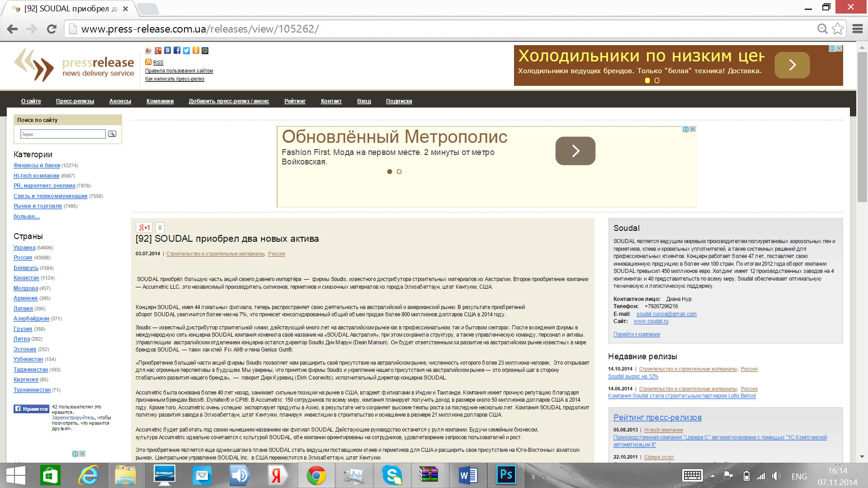Image resolution: width=868 pixels, height=488 pixels.
Task: Open the Windows Start button
Action: pos(16,475)
